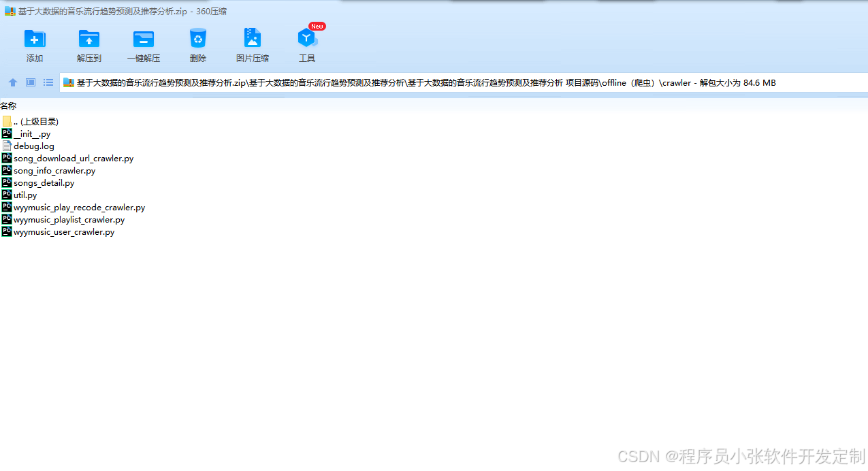Select file name util.py
The height and width of the screenshot is (471, 868).
click(x=25, y=195)
